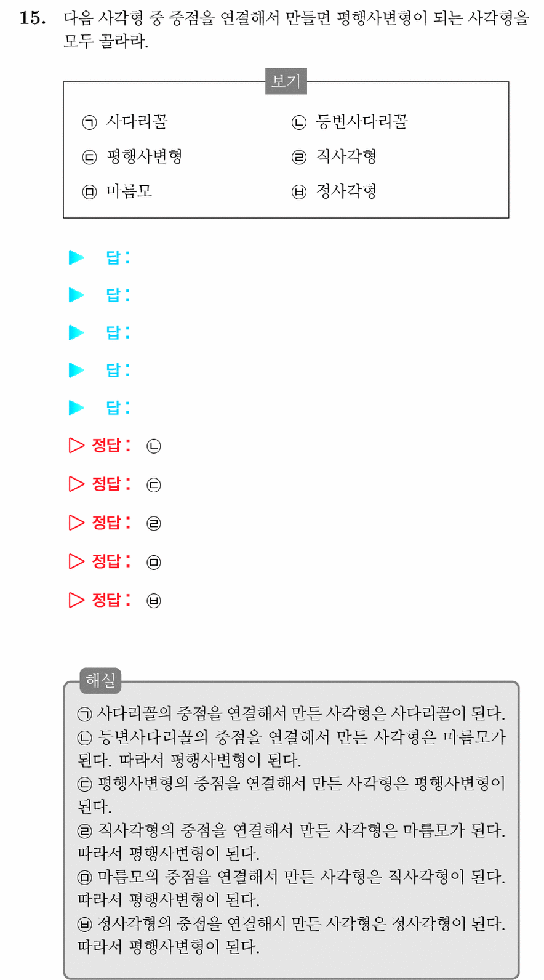
Task: Select option ㉠ 사다리꼴
Action: 125,122
